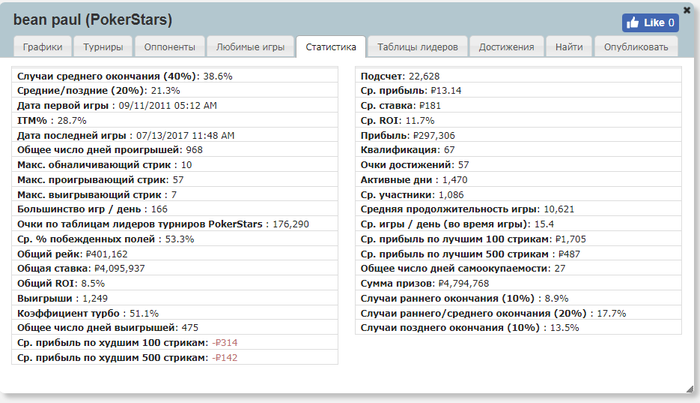The width and height of the screenshot is (700, 403).
Task: Close the player statistics dialog
Action: click(x=687, y=10)
